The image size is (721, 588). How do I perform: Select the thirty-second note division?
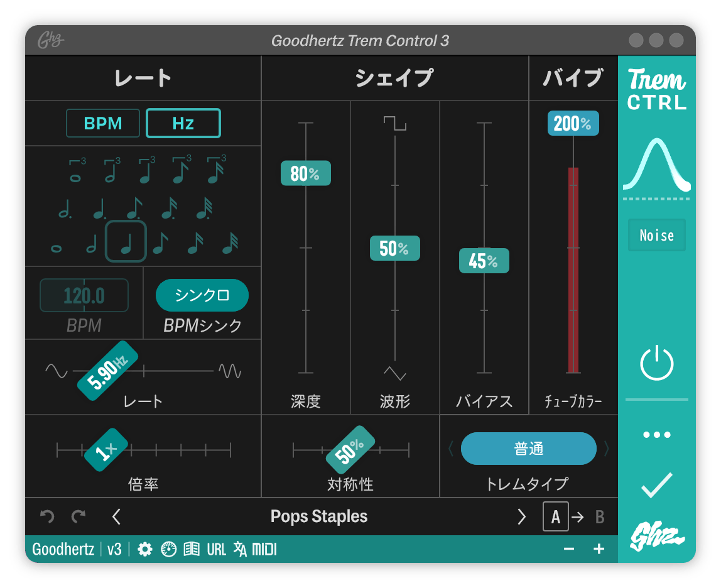[230, 243]
